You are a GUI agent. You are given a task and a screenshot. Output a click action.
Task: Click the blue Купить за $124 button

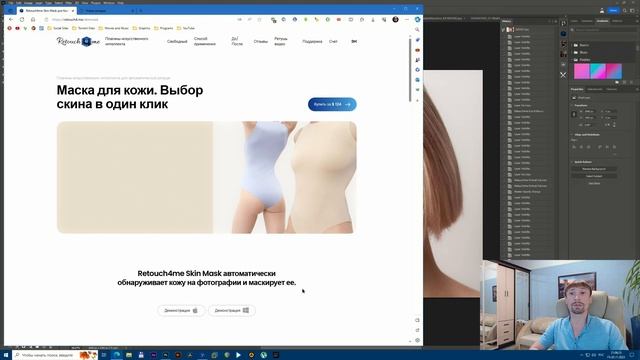[332, 104]
